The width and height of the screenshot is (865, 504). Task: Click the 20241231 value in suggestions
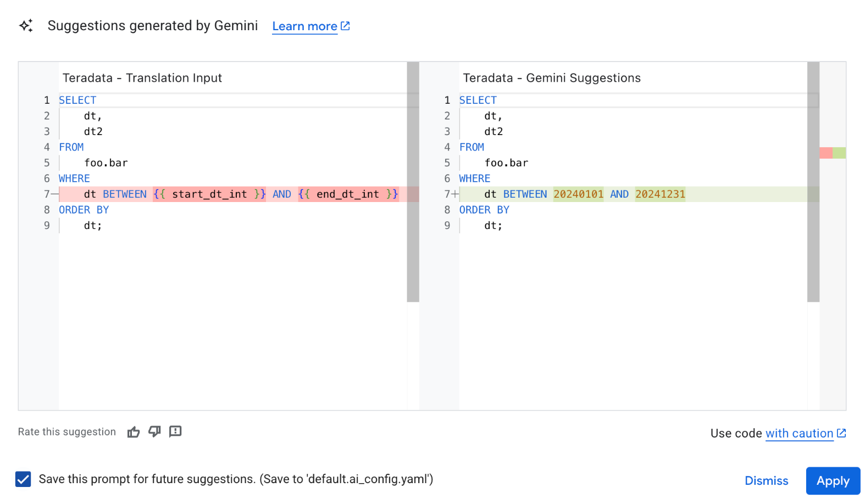[x=660, y=194]
